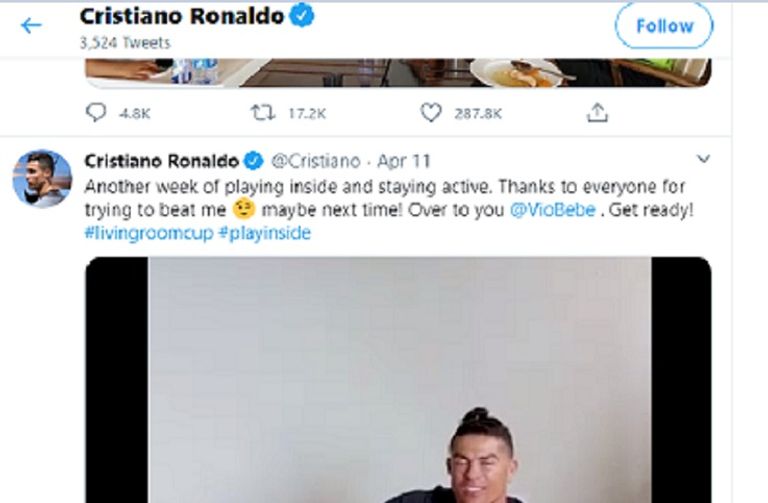The image size is (768, 503).
Task: Click the back arrow in header
Action: pyautogui.click(x=31, y=26)
